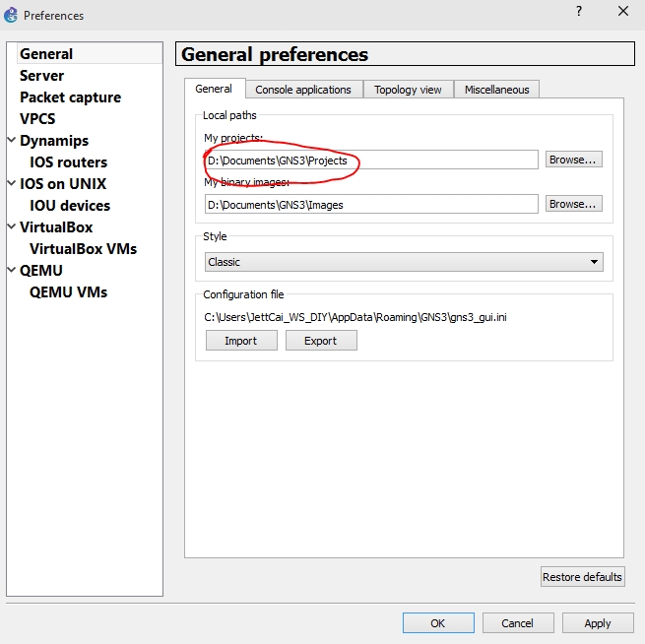Screen dimensions: 645x644
Task: Switch to the Console applications tab
Action: (x=303, y=90)
